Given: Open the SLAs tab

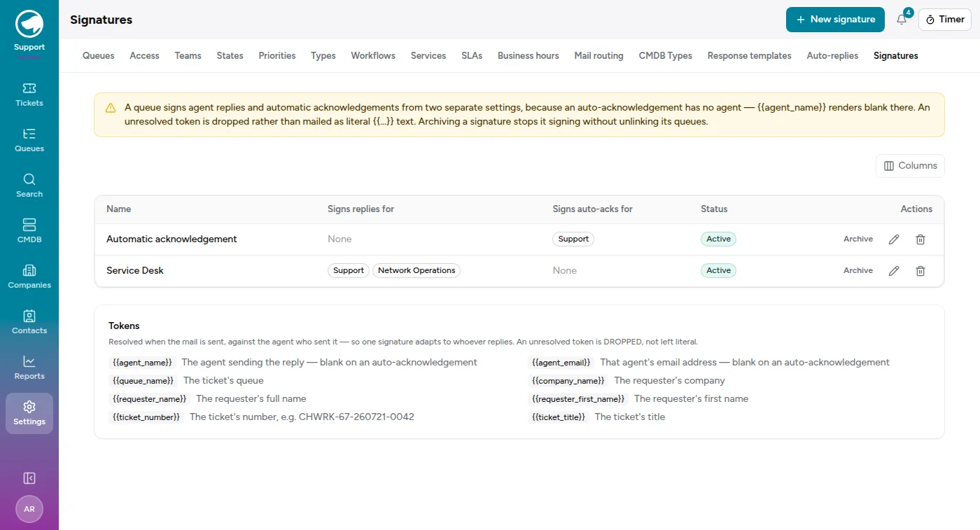Looking at the screenshot, I should coord(472,55).
